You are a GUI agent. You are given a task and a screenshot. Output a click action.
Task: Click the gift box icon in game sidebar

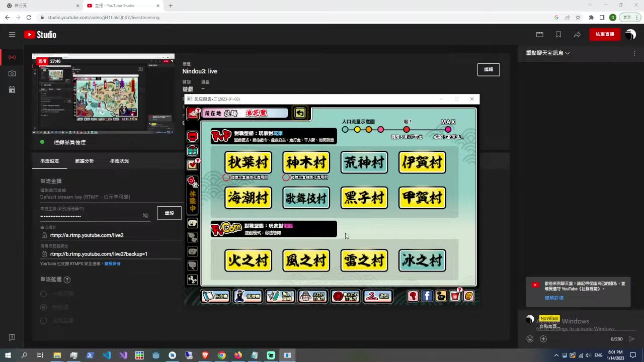pyautogui.click(x=192, y=150)
